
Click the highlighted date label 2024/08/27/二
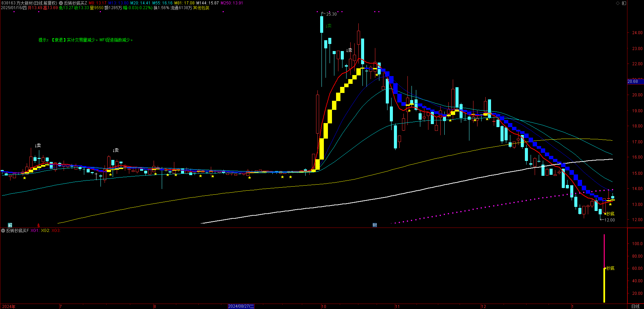241,306
